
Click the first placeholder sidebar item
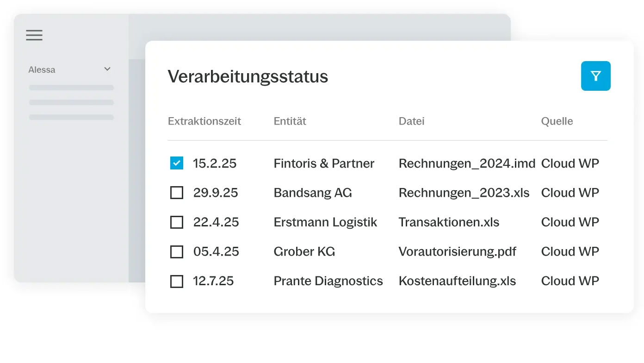71,88
